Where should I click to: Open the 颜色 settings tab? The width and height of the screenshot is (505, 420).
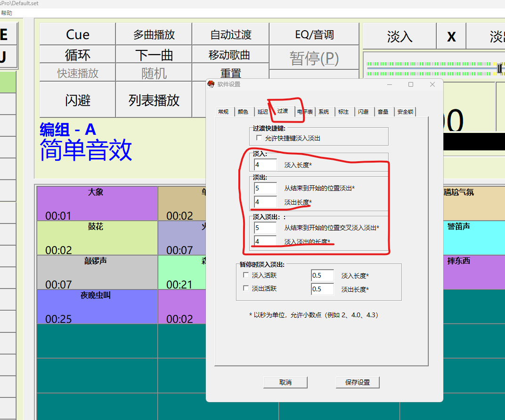pyautogui.click(x=243, y=112)
